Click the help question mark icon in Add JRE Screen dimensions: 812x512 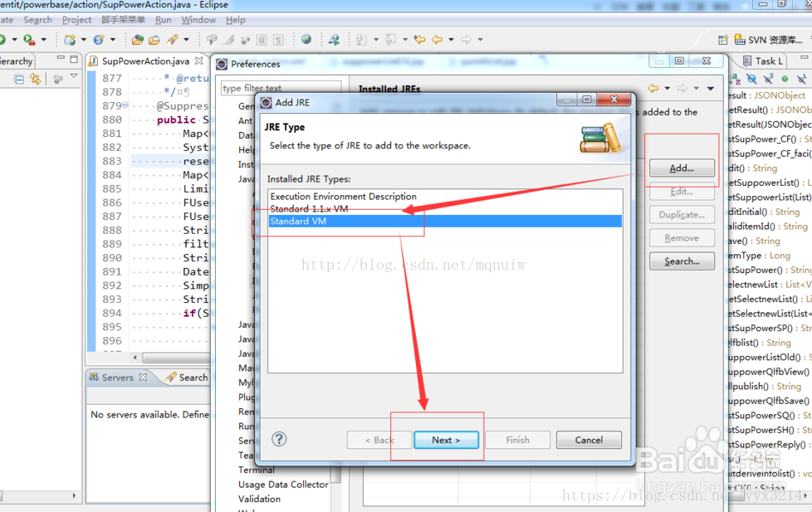point(279,439)
